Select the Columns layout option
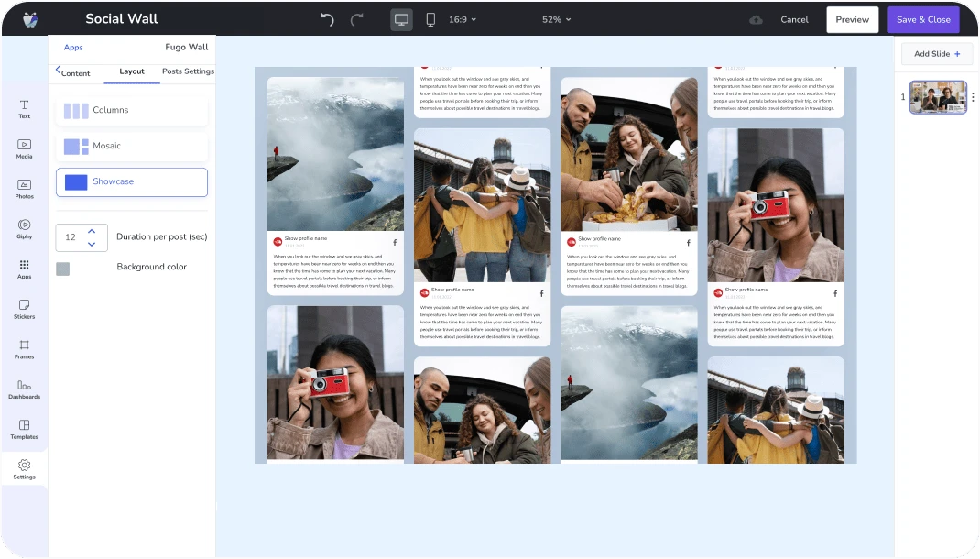 [x=131, y=111]
